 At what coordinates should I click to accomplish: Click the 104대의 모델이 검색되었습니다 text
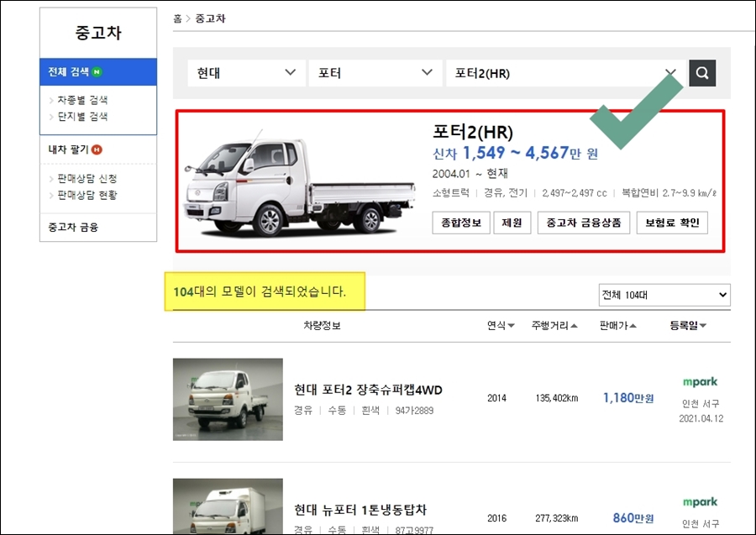260,291
